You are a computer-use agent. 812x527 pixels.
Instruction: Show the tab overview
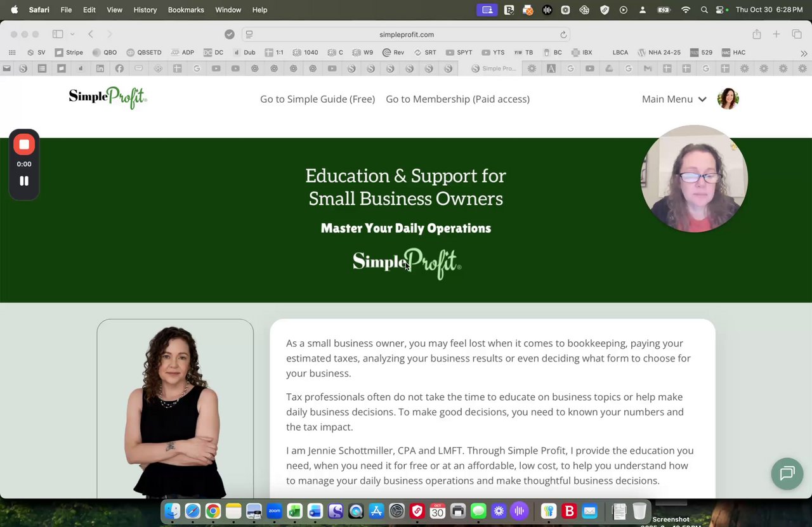point(797,34)
